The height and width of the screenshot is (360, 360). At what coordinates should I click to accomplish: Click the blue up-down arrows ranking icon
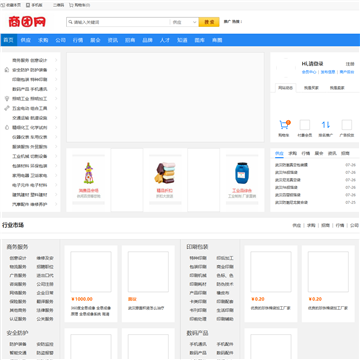coord(326,125)
